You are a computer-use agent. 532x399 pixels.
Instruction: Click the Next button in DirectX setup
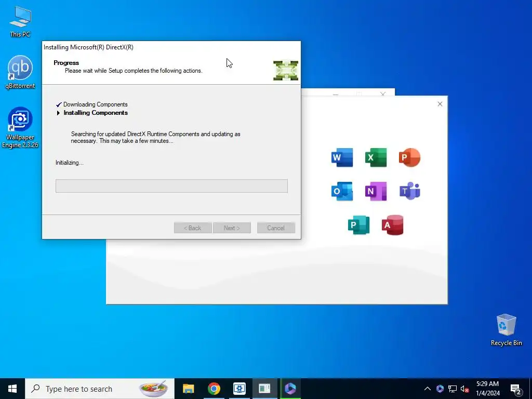click(x=232, y=228)
